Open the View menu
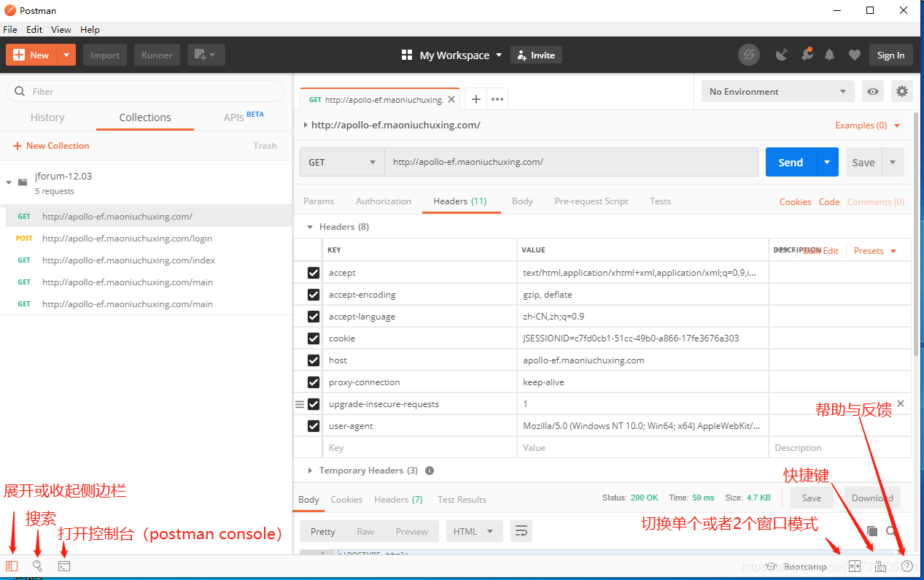 click(61, 29)
